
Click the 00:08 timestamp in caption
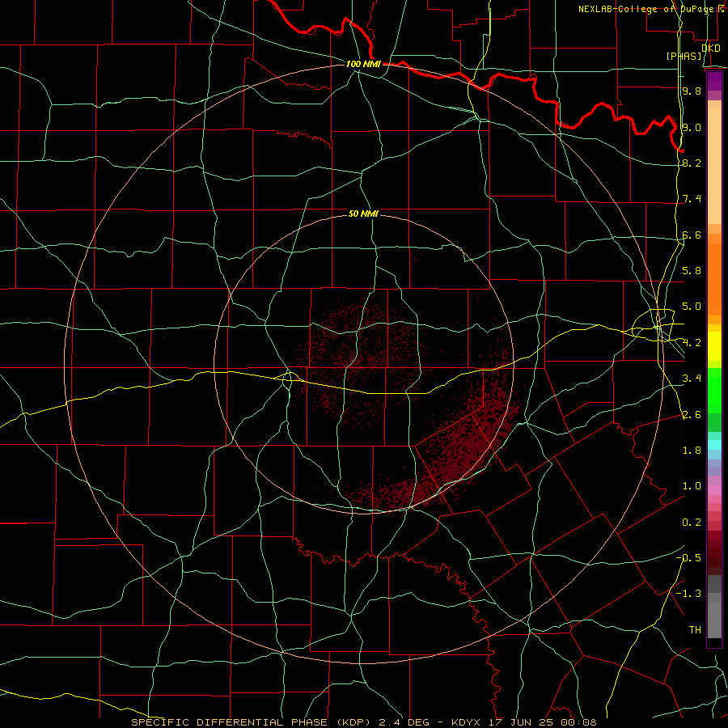coord(578,722)
